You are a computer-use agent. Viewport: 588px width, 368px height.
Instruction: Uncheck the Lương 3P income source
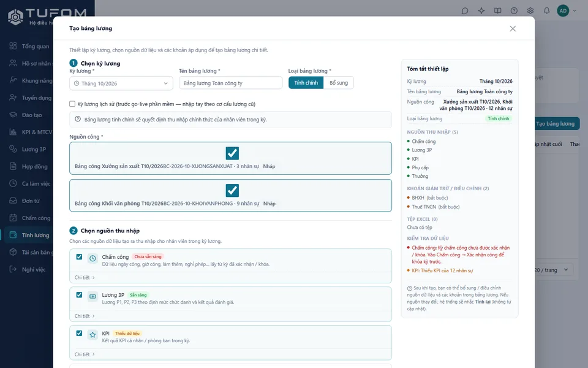point(79,295)
